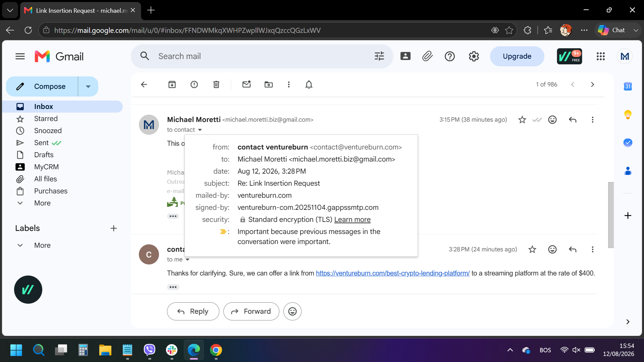Open more options for venturebun reply

(x=593, y=249)
